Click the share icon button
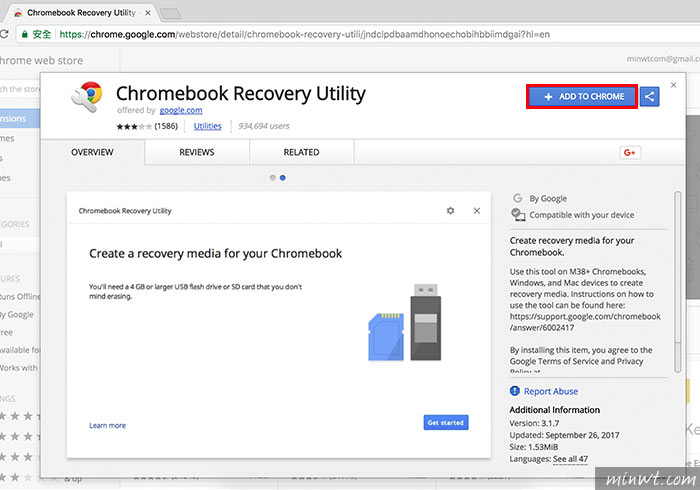 (650, 96)
